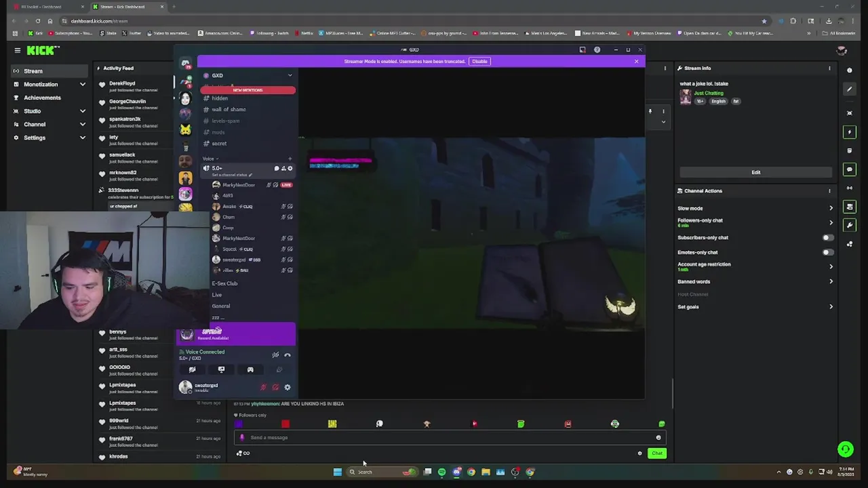Click the Windows Start button
This screenshot has height=488, width=868.
pyautogui.click(x=337, y=472)
